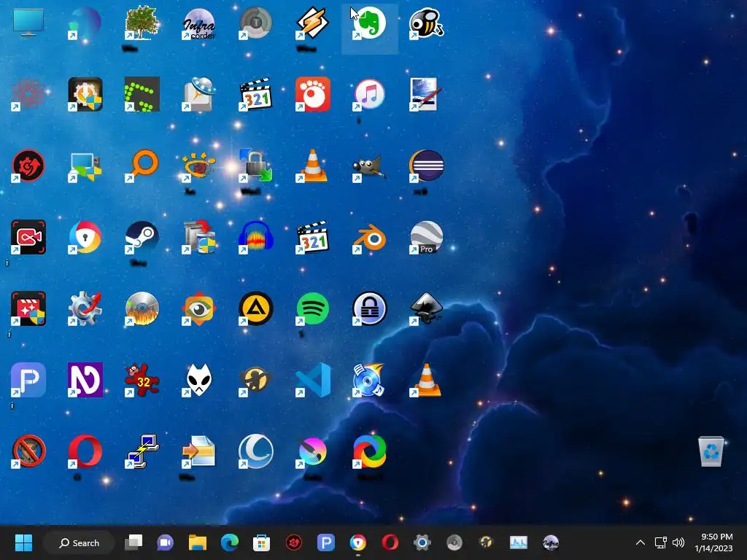The image size is (747, 560).
Task: Select the InfraRecorder desktop shortcut
Action: tap(198, 24)
